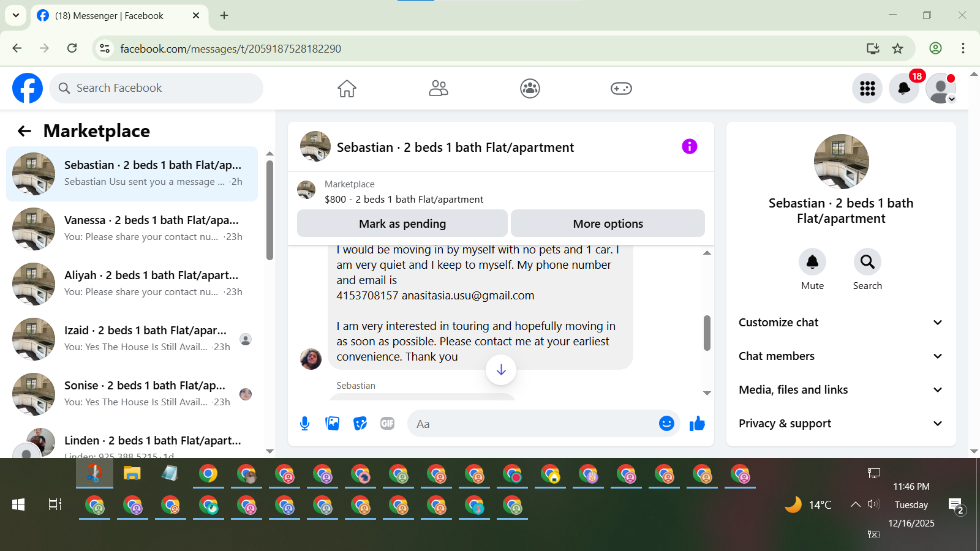Open the Vanessa conversation in the list
980x551 pixels.
point(132,229)
